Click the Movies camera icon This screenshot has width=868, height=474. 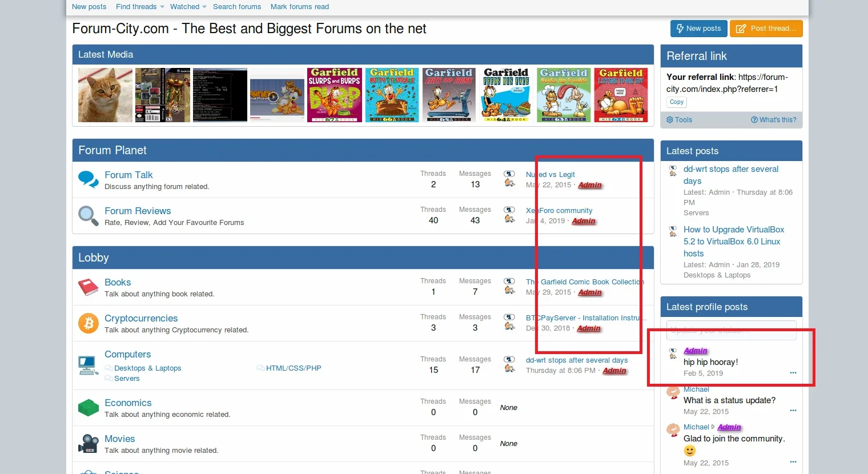89,444
